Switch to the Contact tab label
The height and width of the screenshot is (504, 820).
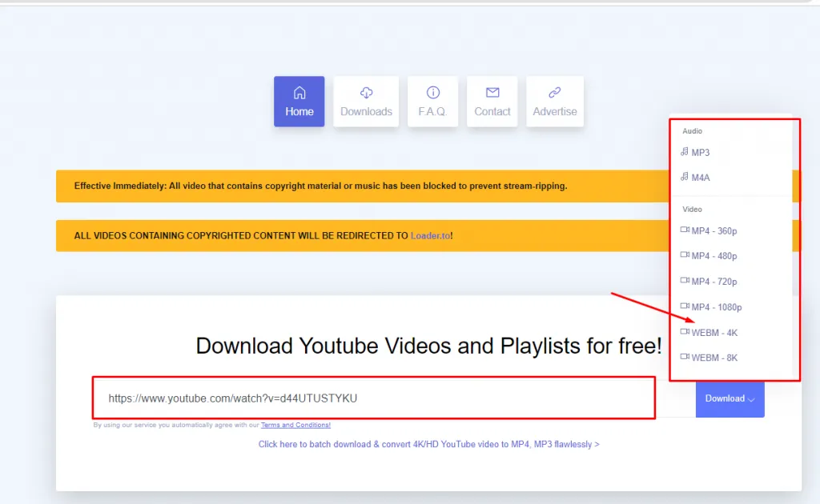point(492,111)
